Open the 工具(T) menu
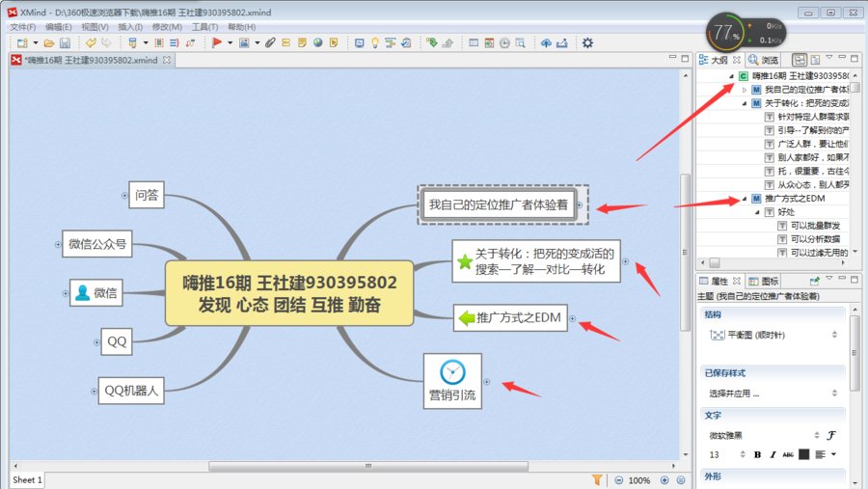Image resolution: width=868 pixels, height=489 pixels. click(x=204, y=27)
